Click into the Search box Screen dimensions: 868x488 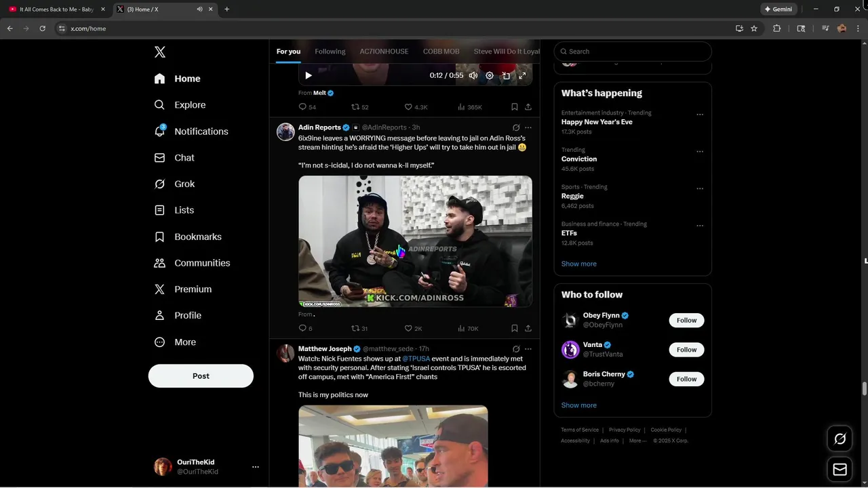[633, 52]
